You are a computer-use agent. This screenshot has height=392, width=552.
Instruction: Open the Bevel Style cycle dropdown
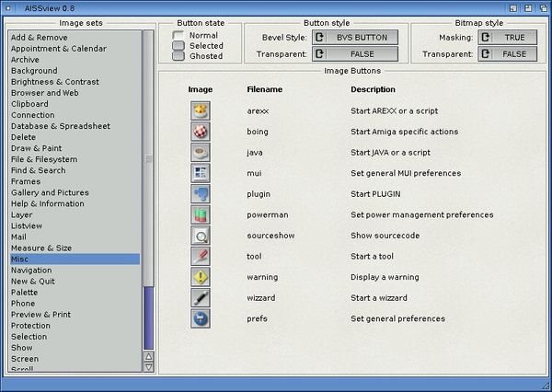tap(355, 37)
